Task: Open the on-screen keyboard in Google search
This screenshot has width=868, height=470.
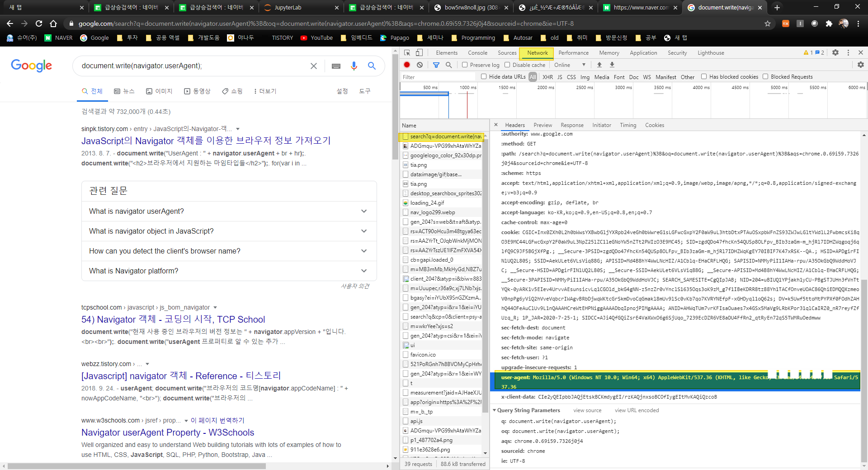Action: point(336,66)
